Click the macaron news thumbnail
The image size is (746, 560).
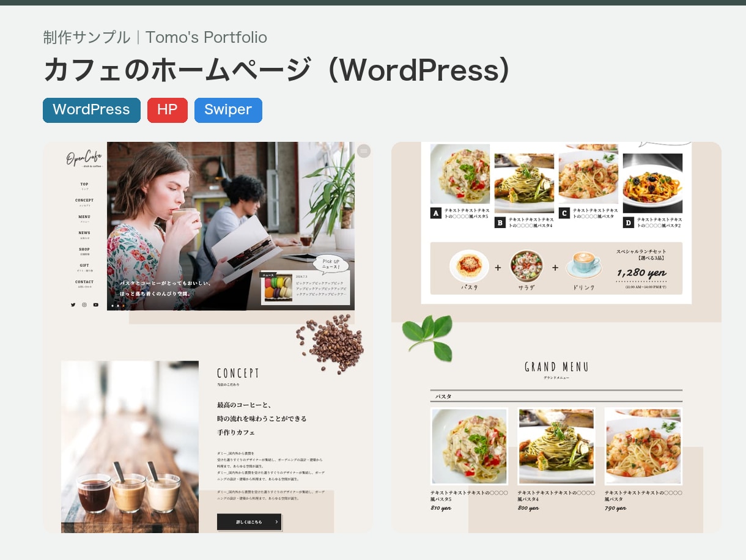[278, 289]
